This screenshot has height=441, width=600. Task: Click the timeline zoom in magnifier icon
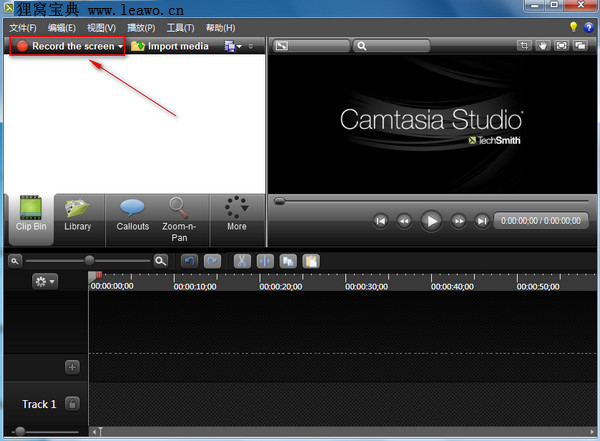161,261
